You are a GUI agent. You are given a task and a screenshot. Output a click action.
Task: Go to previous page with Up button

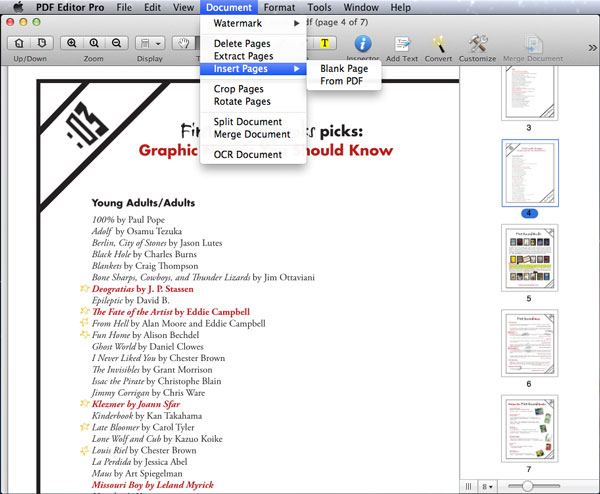click(19, 43)
